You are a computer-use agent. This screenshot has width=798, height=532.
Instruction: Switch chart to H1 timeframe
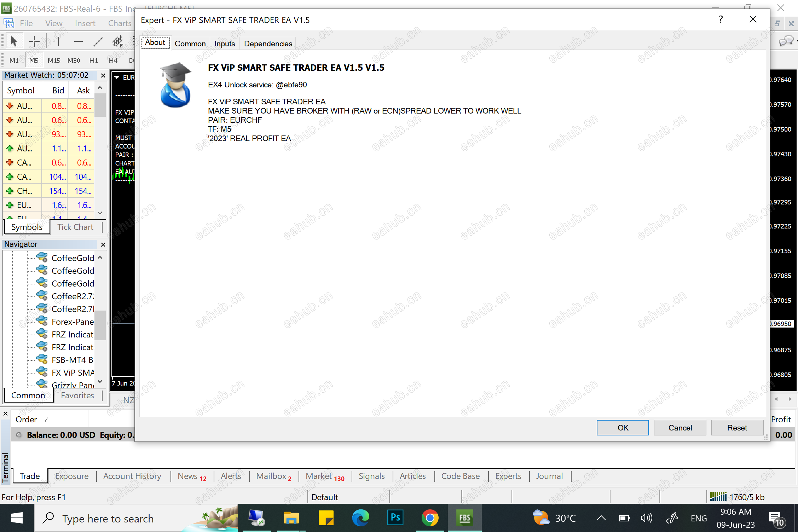coord(93,60)
